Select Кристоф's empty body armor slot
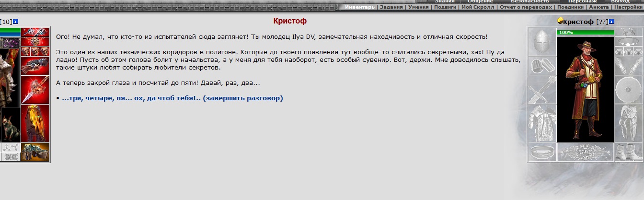Viewport: 644px width, 200px height. click(x=542, y=123)
